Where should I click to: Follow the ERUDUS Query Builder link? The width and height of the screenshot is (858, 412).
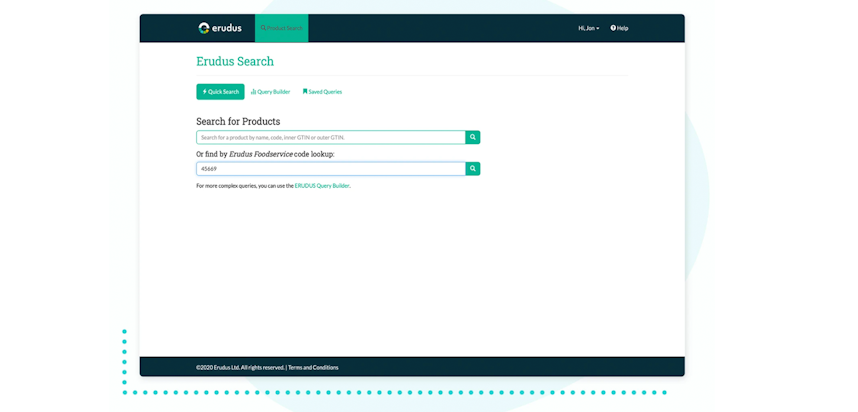[322, 186]
